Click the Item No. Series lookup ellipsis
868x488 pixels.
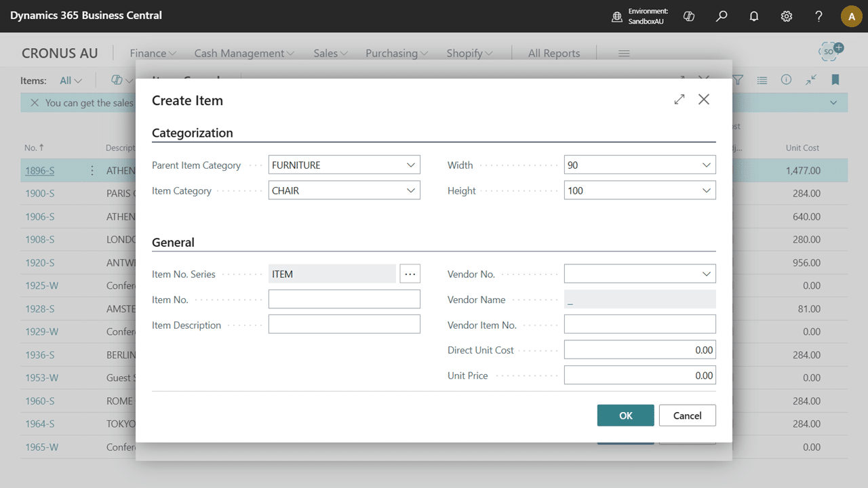(x=410, y=274)
